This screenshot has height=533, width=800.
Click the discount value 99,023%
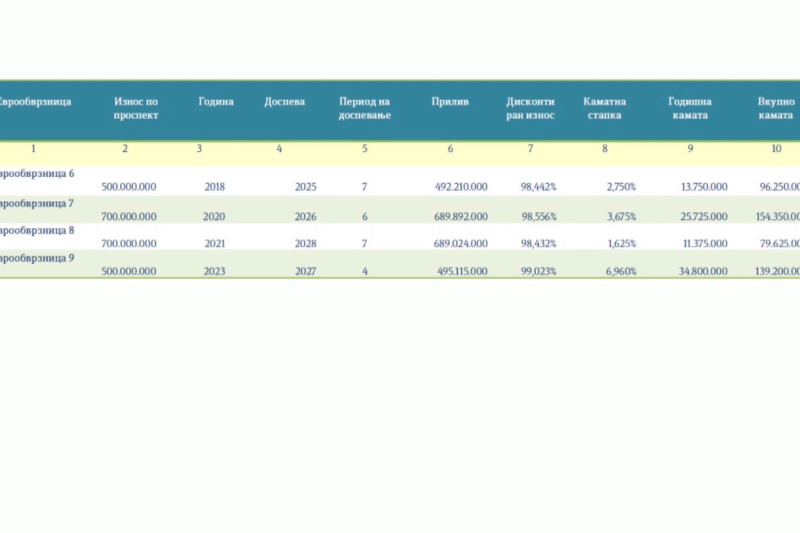[538, 271]
